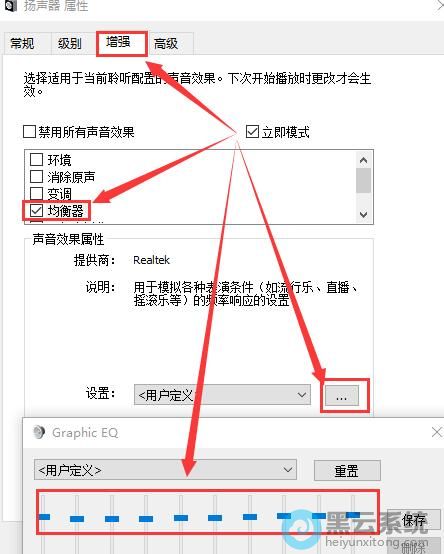This screenshot has width=444, height=554.
Task: Enable the 环境 effect checkbox
Action: click(x=36, y=160)
